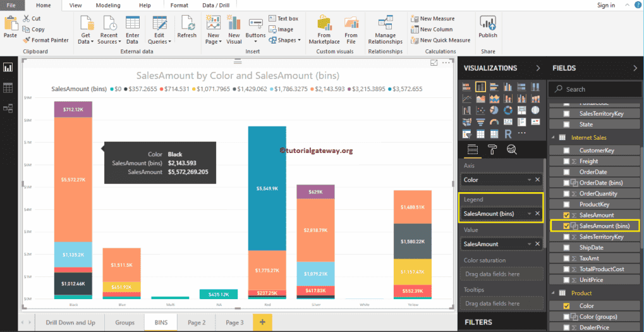Click the Focus mode icon on chart
Image resolution: width=644 pixels, height=332 pixels.
(434, 63)
